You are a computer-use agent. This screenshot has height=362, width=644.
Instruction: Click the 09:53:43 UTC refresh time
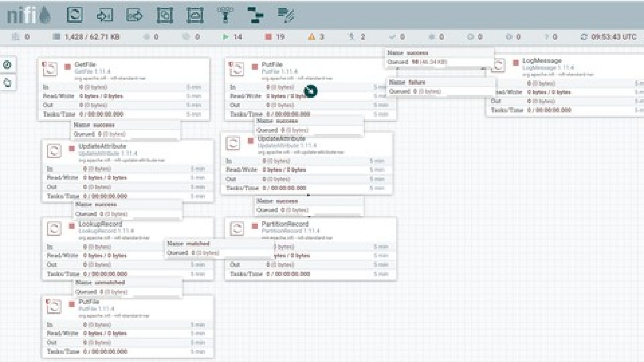tap(614, 37)
